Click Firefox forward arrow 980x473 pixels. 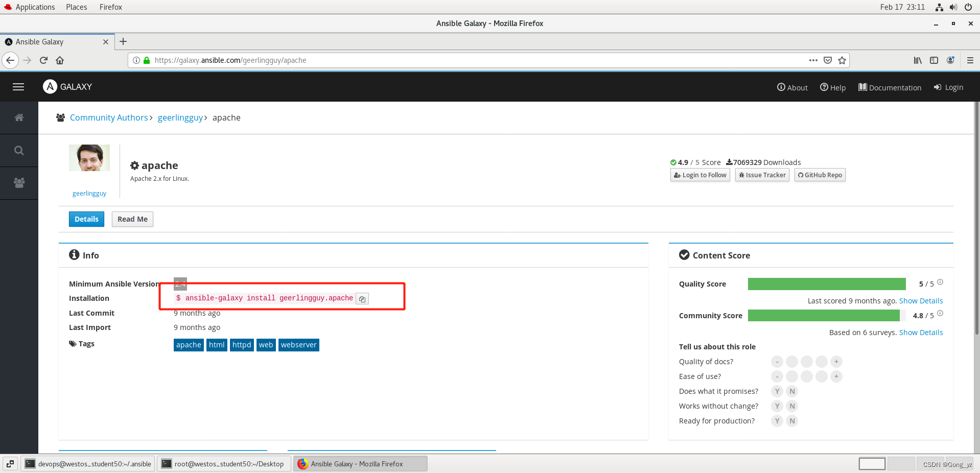(x=28, y=60)
